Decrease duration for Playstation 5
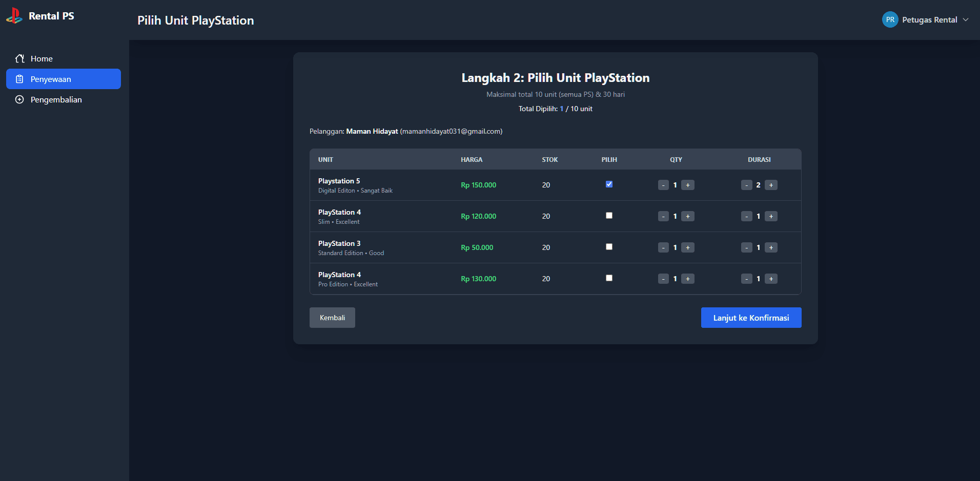Image resolution: width=980 pixels, height=481 pixels. click(x=747, y=185)
